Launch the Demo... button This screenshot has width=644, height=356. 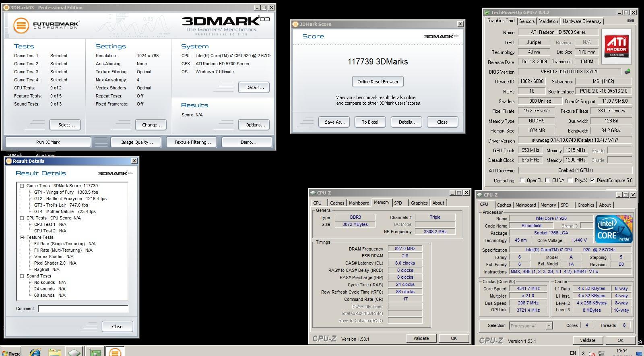tap(248, 142)
